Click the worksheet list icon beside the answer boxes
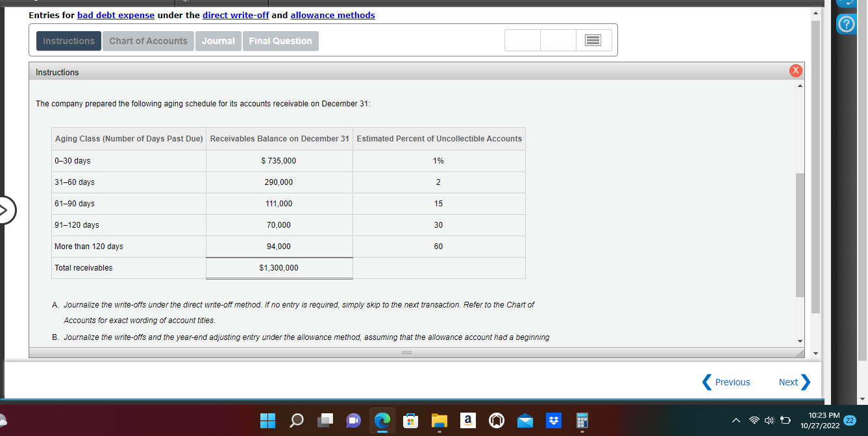The height and width of the screenshot is (436, 868). tap(593, 40)
